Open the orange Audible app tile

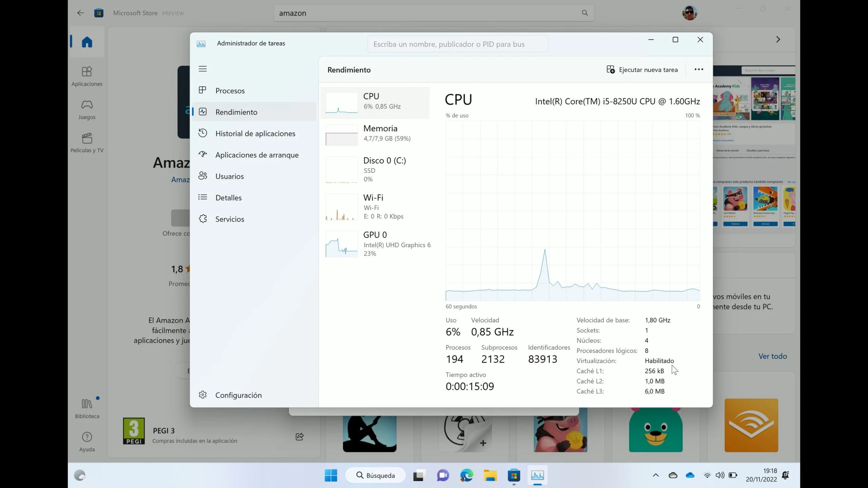coord(751,425)
